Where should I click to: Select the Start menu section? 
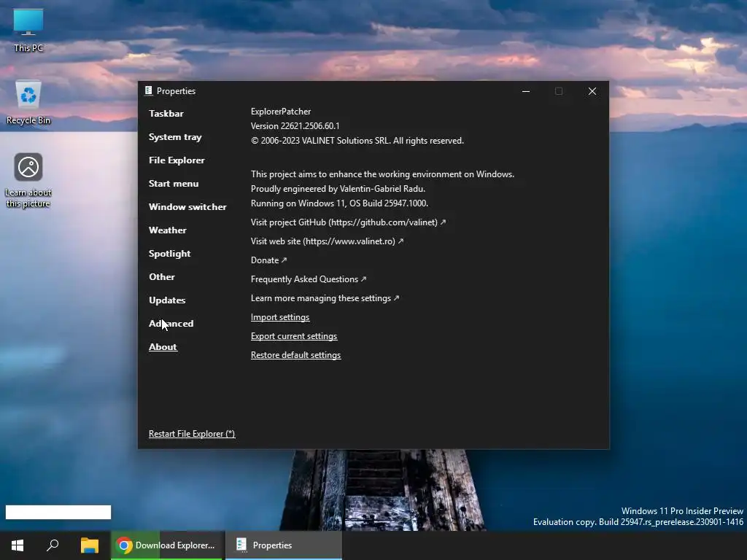tap(174, 184)
